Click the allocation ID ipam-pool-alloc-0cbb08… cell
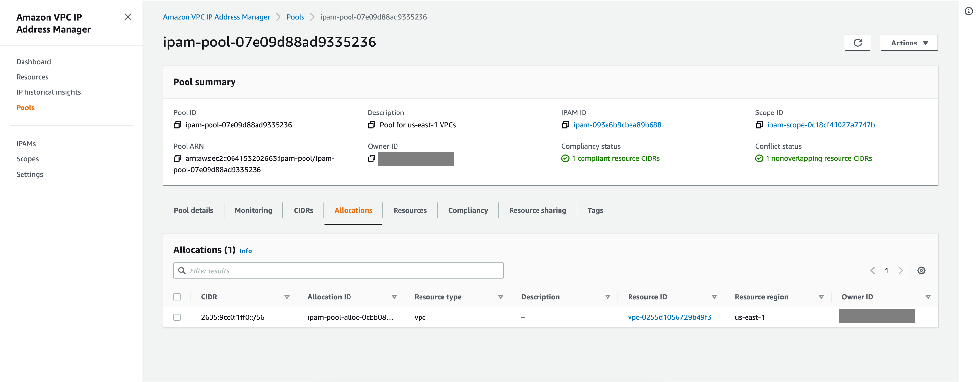Image resolution: width=980 pixels, height=382 pixels. (x=350, y=318)
